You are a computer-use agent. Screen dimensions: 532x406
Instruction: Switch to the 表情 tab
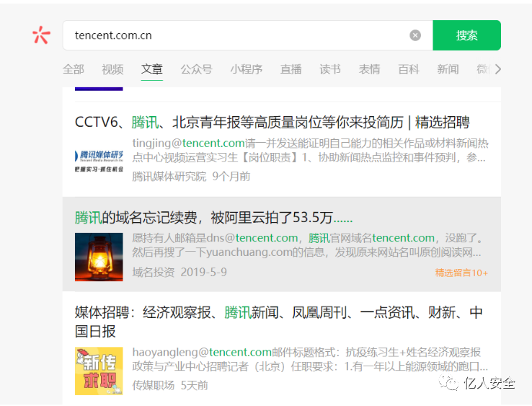point(370,69)
